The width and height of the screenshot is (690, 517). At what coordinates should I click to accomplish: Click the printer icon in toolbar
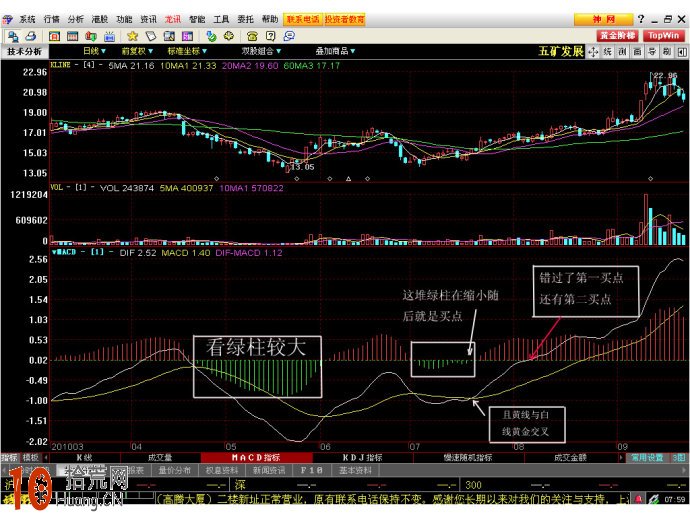click(30, 36)
